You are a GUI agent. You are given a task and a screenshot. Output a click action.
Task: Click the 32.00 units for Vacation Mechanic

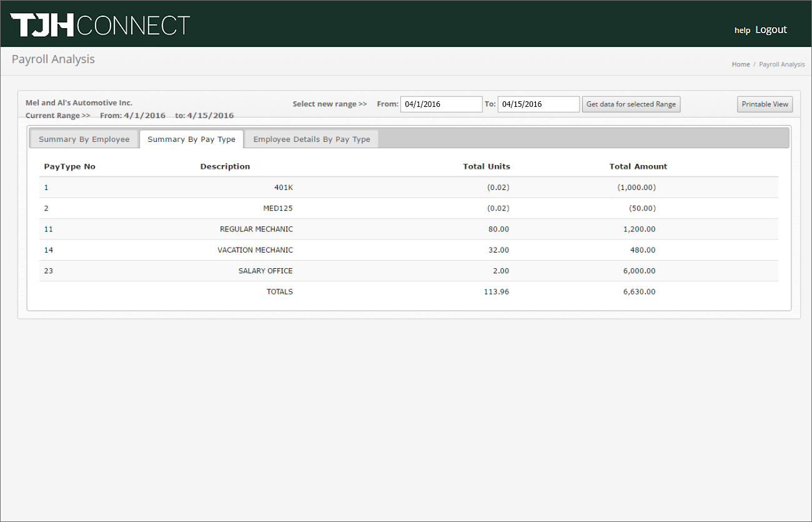pyautogui.click(x=498, y=250)
